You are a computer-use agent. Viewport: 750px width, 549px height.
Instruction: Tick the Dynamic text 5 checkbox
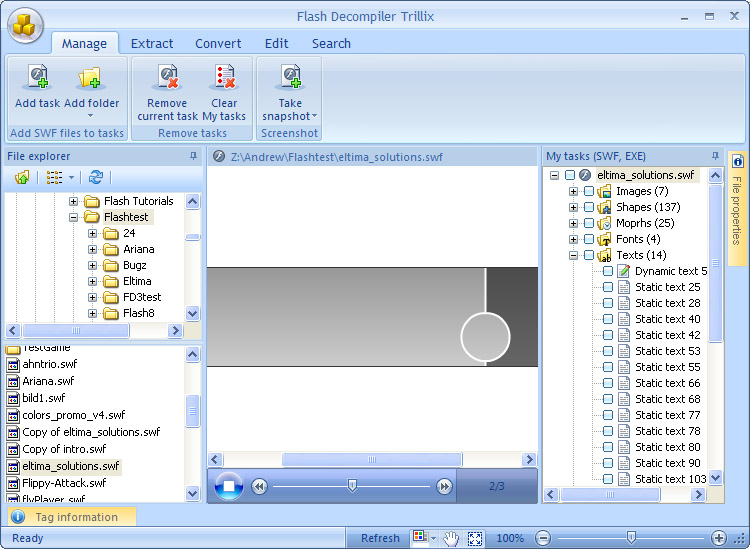pyautogui.click(x=607, y=271)
